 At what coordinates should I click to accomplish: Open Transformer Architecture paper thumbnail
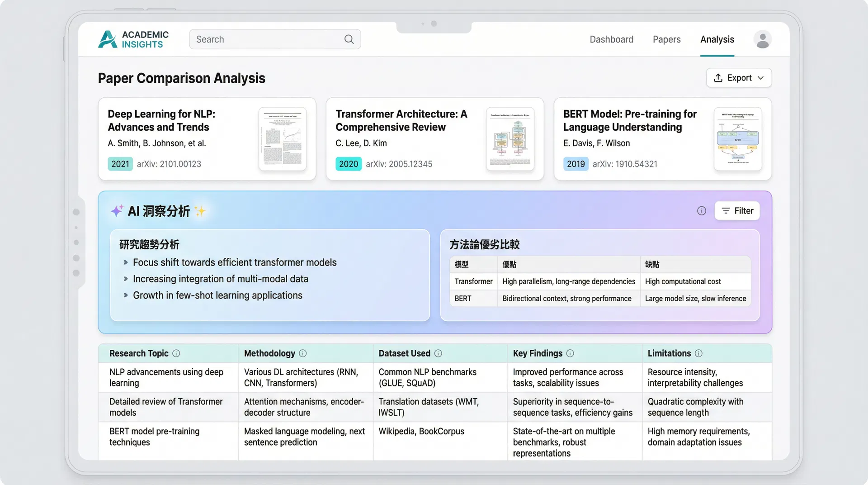[510, 139]
